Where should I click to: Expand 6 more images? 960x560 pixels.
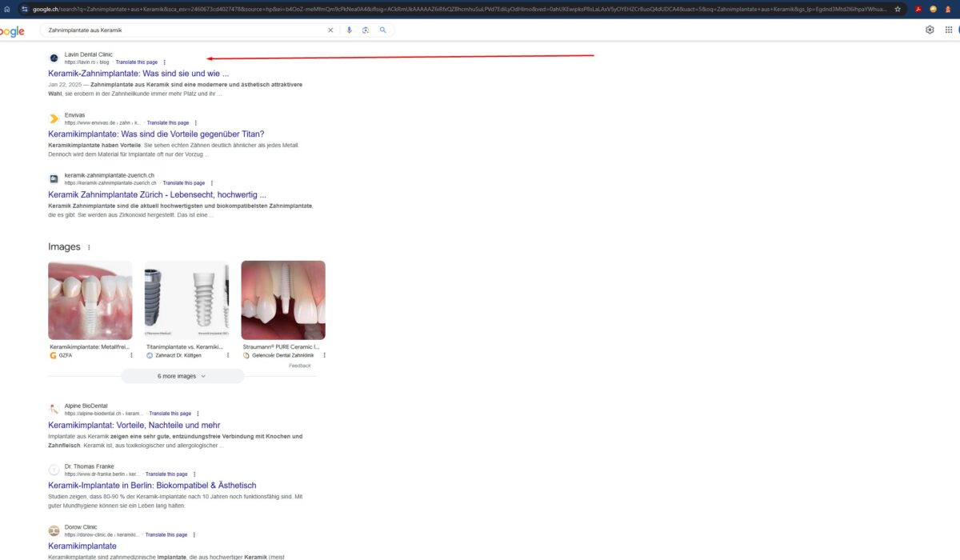(182, 376)
